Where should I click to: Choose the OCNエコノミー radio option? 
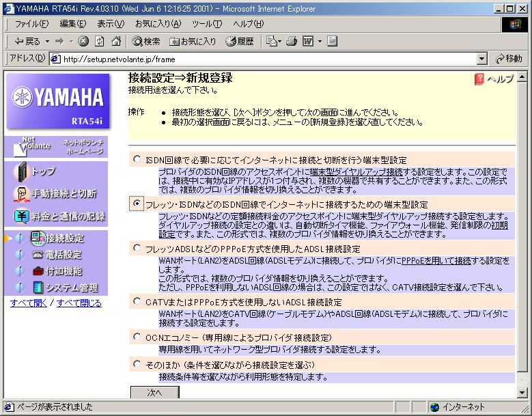click(139, 337)
